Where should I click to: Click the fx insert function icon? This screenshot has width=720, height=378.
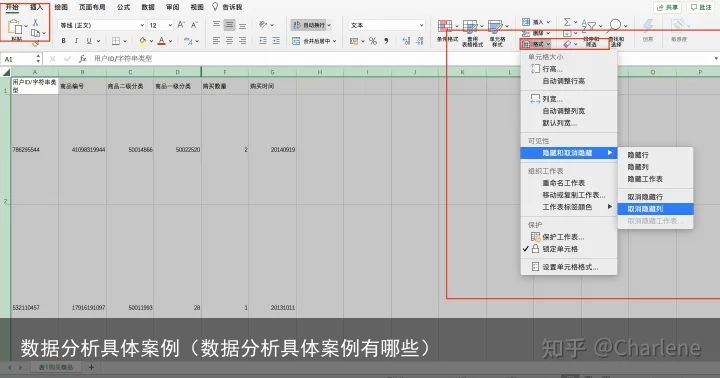coord(83,59)
